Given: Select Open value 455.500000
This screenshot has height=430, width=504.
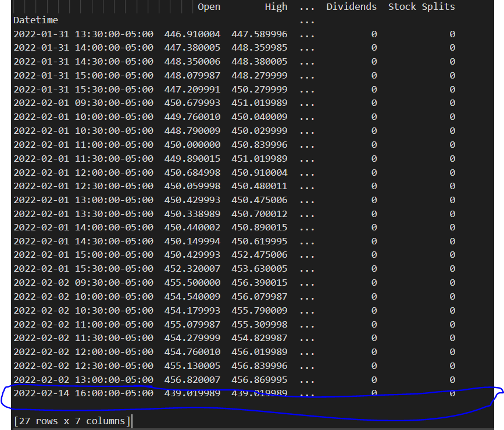Looking at the screenshot, I should point(192,283).
